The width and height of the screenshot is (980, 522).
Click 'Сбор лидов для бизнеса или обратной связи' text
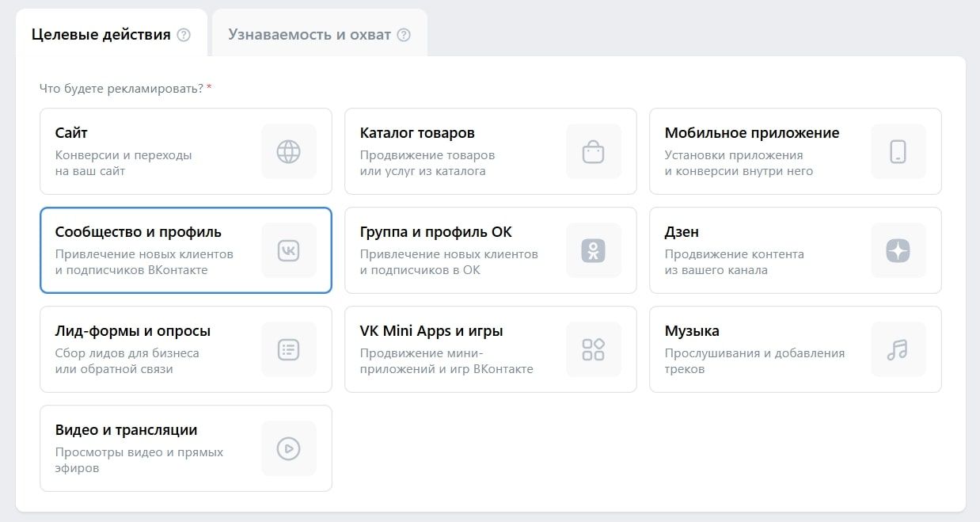click(127, 361)
